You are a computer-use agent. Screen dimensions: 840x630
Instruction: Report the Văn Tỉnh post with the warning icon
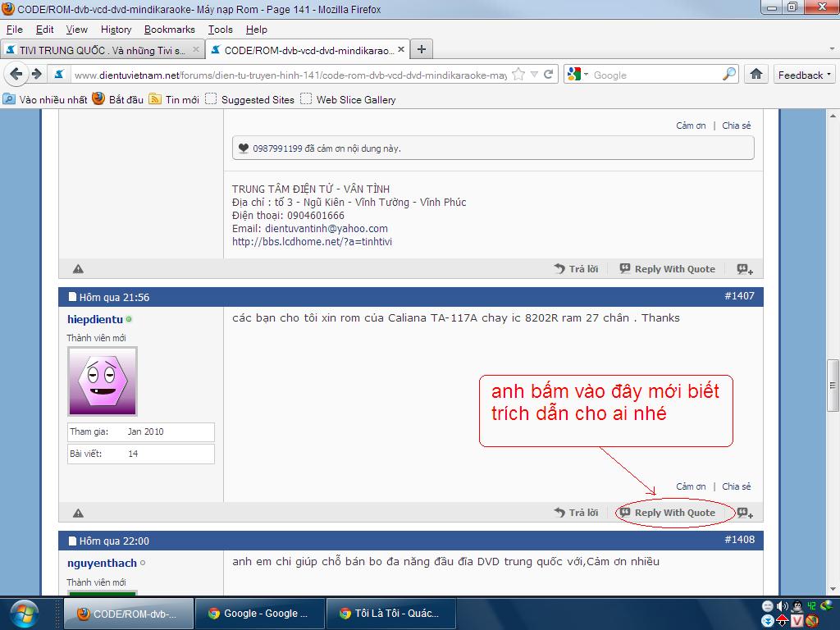pos(78,269)
